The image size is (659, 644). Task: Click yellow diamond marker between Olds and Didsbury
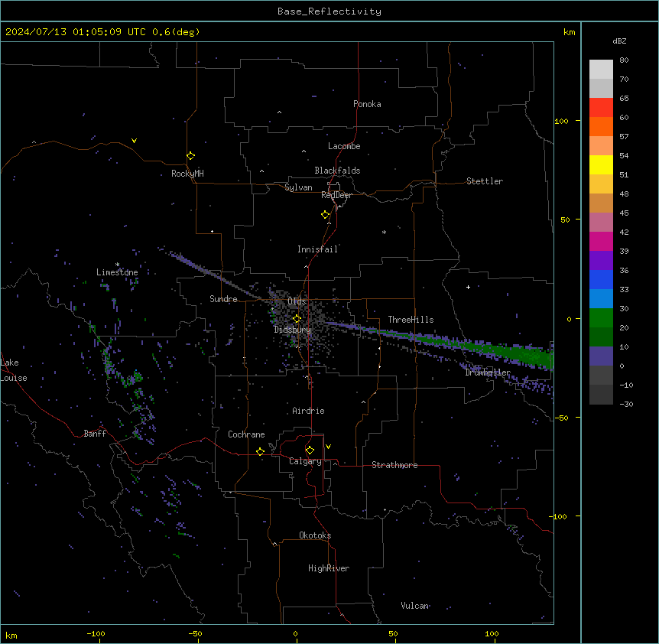coord(297,319)
